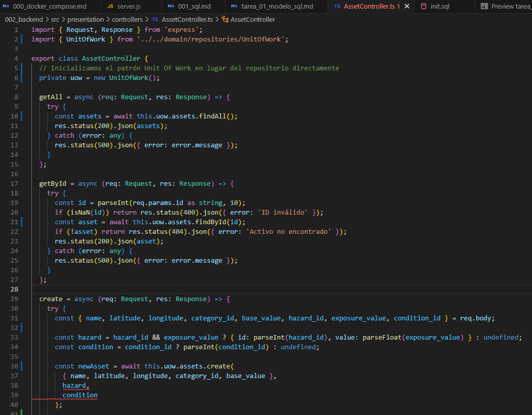Click the 'ID inválido' string
Screen dimensions: 532x415
tap(283, 213)
